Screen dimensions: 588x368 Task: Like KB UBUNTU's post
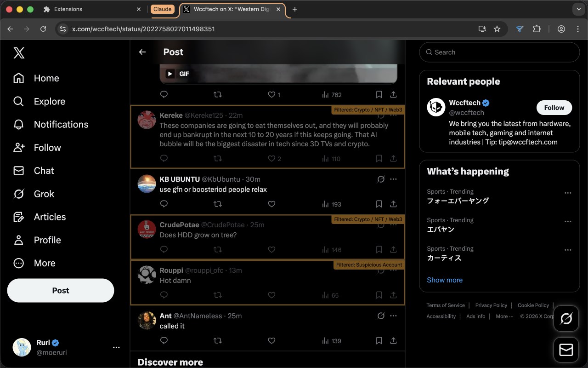click(271, 204)
